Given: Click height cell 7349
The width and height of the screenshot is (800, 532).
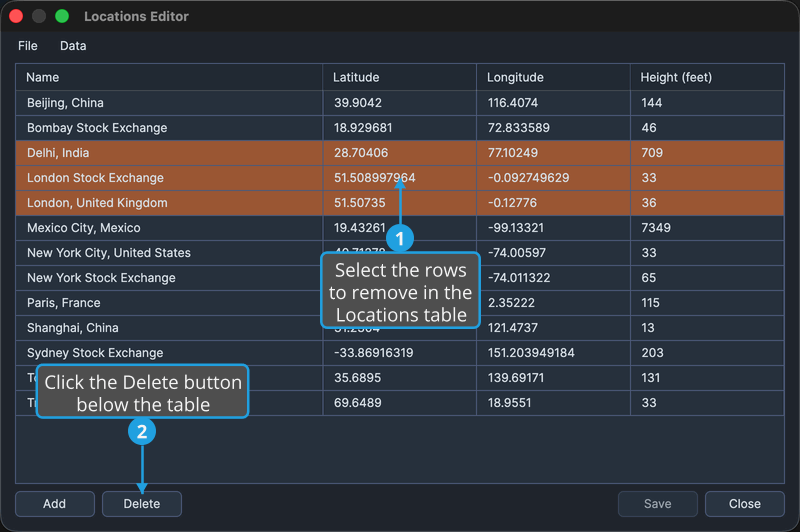Looking at the screenshot, I should pyautogui.click(x=707, y=227).
